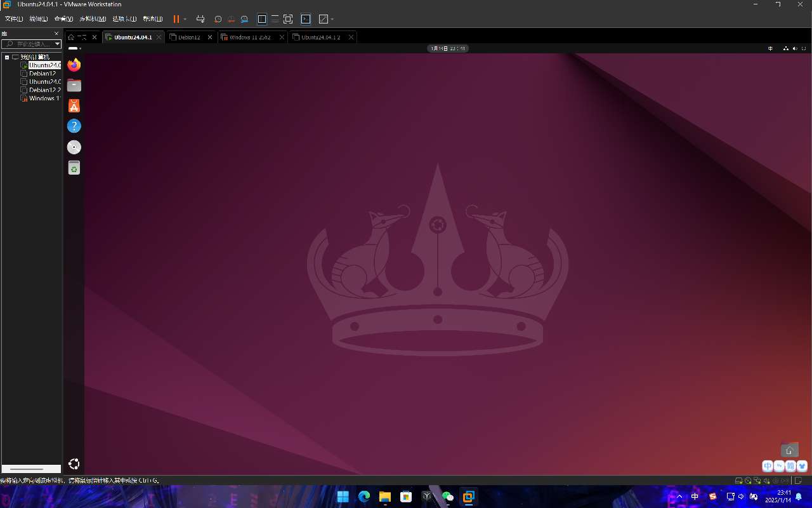Click the 中 floating input bar button
The image size is (812, 508).
[x=768, y=466]
